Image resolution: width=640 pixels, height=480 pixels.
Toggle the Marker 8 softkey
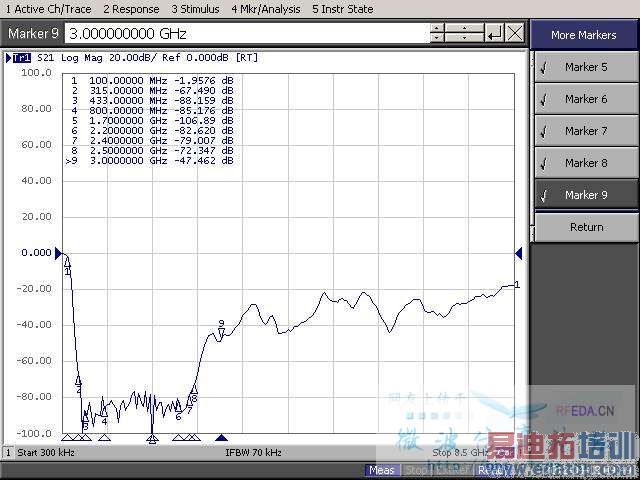click(x=586, y=163)
